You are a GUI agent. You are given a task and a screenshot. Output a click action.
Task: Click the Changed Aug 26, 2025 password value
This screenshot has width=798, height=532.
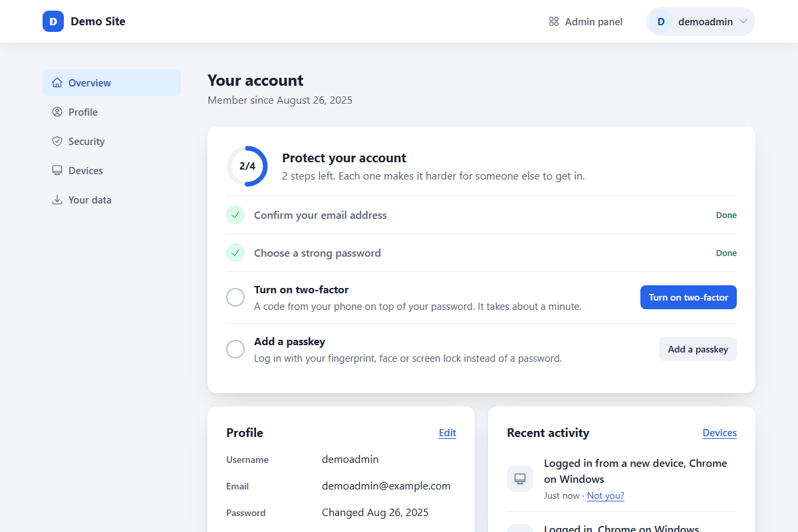(375, 513)
